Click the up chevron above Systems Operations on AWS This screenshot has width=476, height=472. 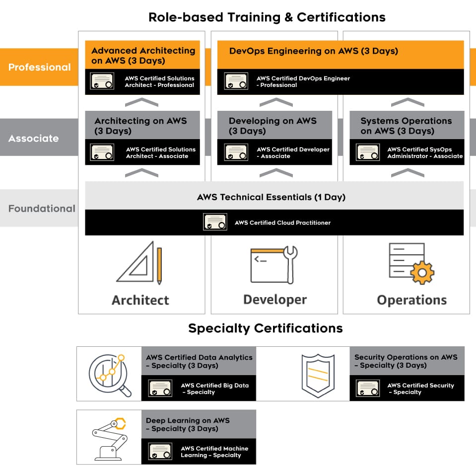click(408, 102)
